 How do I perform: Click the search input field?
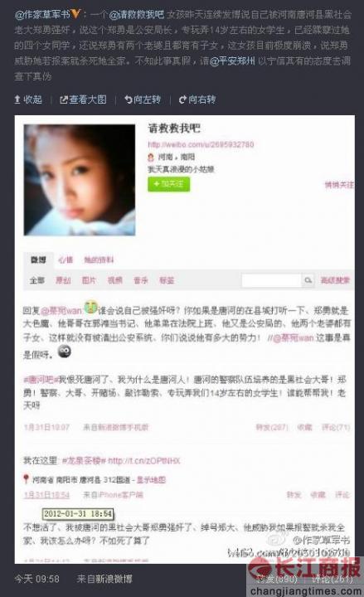271,280
